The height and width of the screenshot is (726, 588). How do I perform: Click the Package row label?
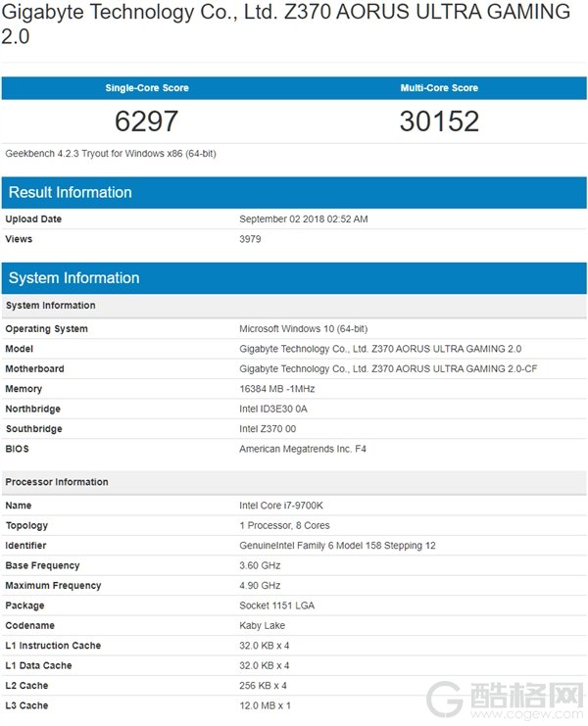point(25,605)
